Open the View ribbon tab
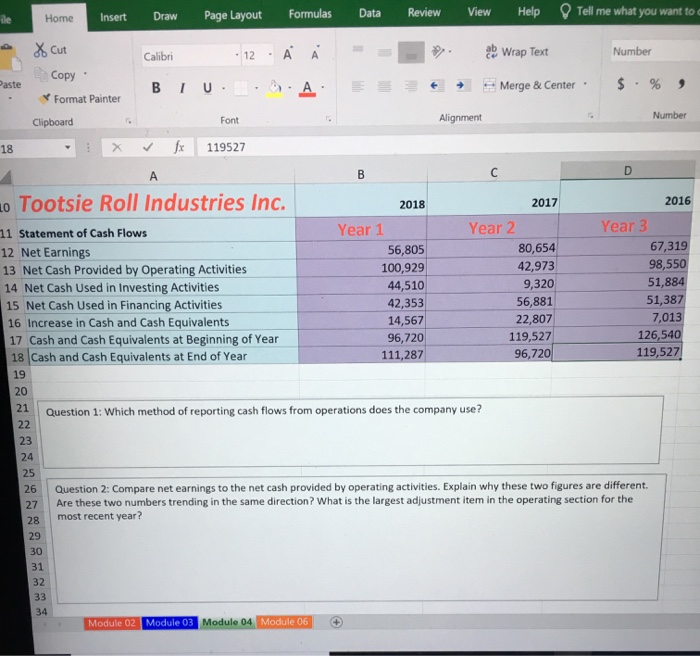 click(479, 12)
